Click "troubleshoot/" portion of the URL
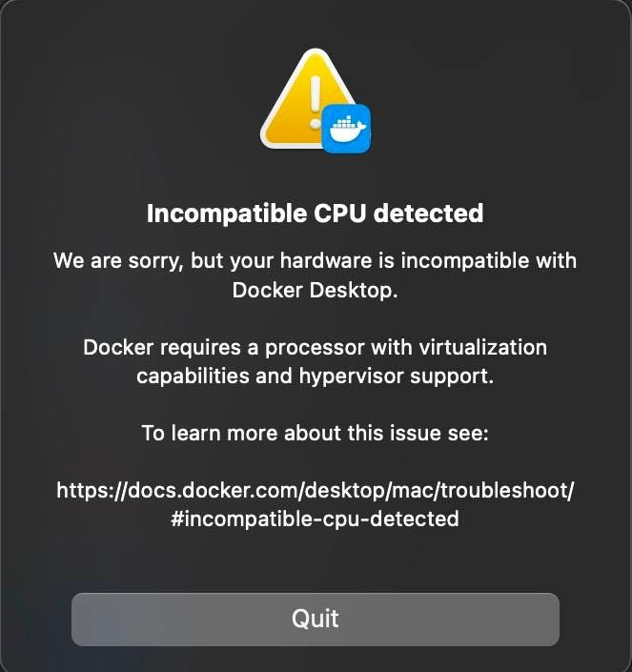The width and height of the screenshot is (632, 672). pos(507,490)
